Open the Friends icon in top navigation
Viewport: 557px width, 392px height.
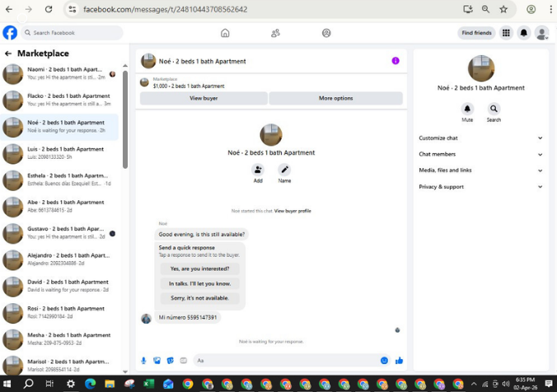(275, 33)
